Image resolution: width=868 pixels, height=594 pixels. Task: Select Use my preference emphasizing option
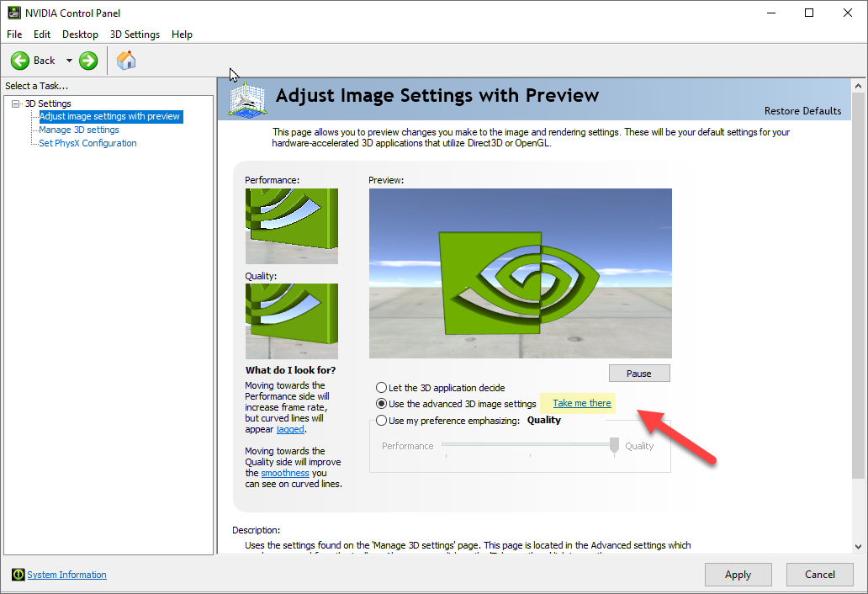coord(381,420)
